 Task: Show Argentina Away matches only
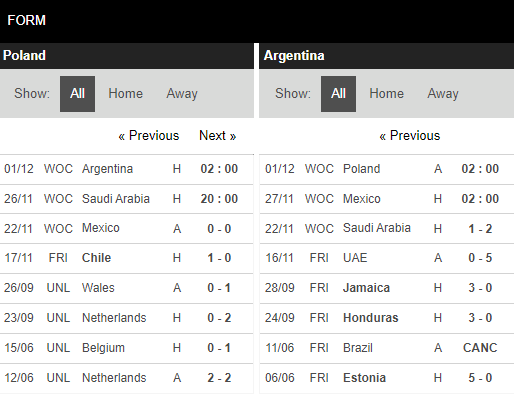point(443,94)
